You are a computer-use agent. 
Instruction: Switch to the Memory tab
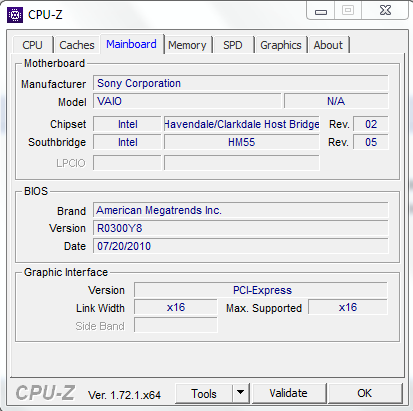click(x=187, y=45)
